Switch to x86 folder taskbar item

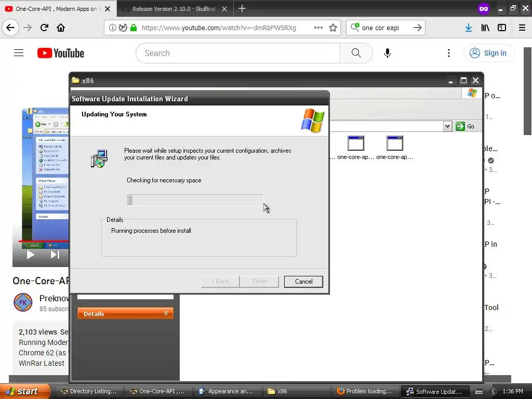[x=296, y=391]
